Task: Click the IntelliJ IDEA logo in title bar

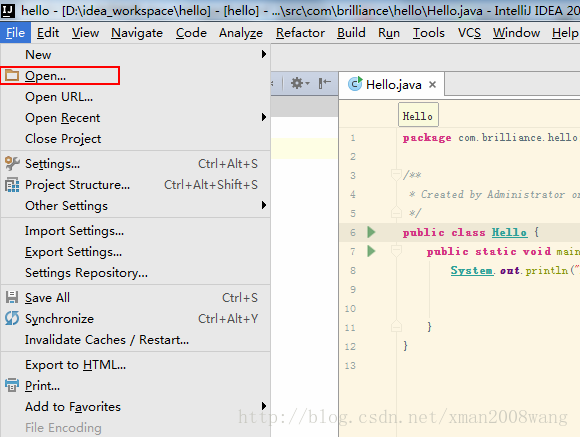Action: [x=8, y=11]
